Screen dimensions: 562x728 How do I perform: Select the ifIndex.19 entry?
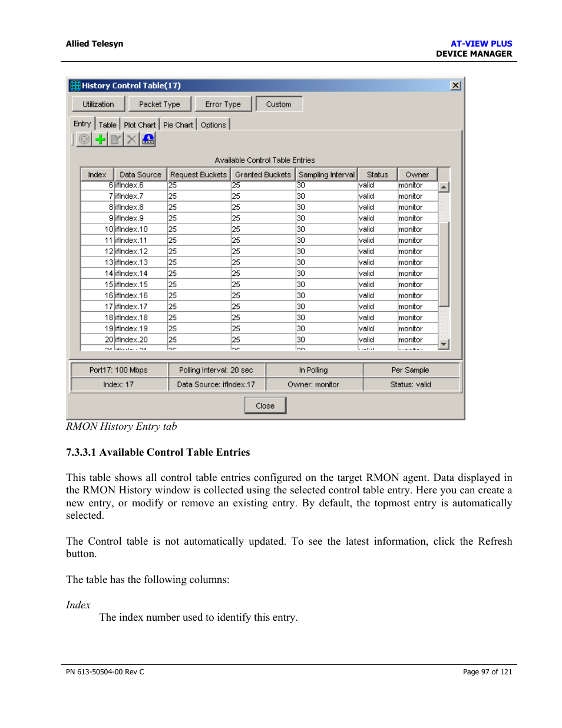point(259,329)
